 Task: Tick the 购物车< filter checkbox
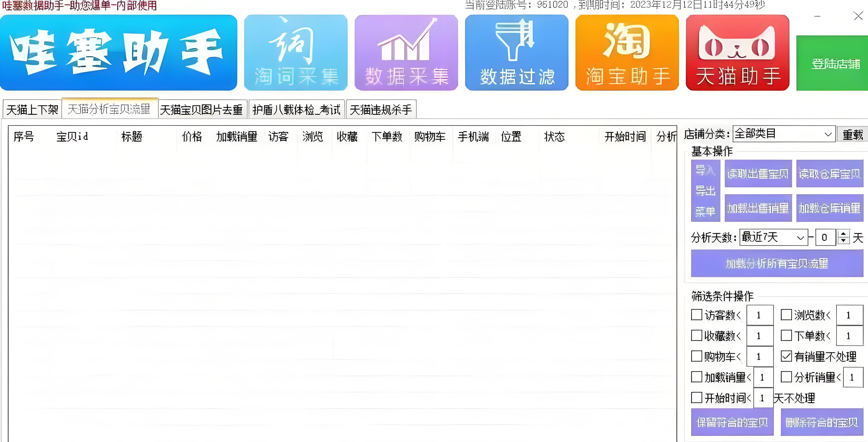pos(697,356)
